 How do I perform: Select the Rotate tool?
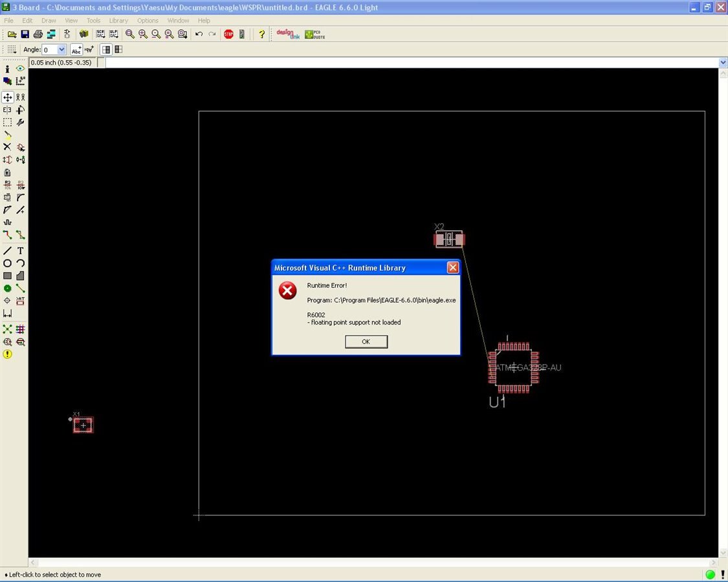(x=21, y=110)
